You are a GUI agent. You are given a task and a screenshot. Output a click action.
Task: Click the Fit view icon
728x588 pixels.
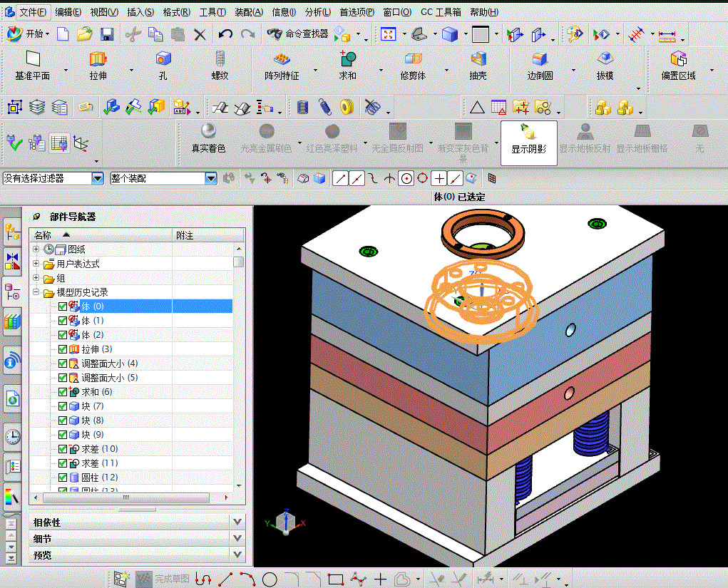tap(388, 34)
